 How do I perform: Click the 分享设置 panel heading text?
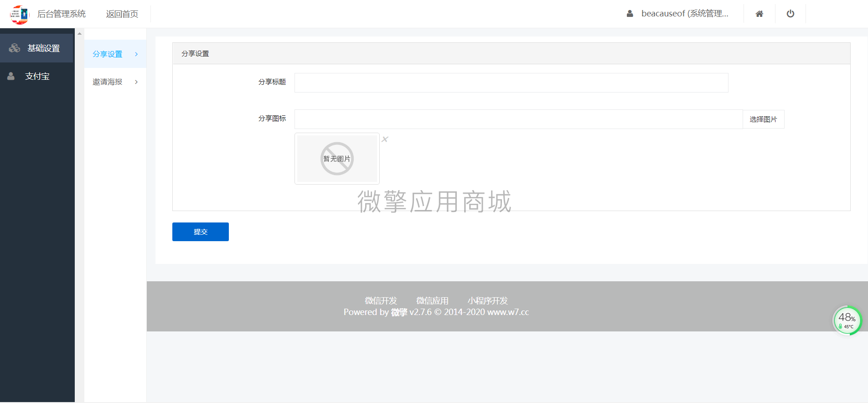coord(195,54)
